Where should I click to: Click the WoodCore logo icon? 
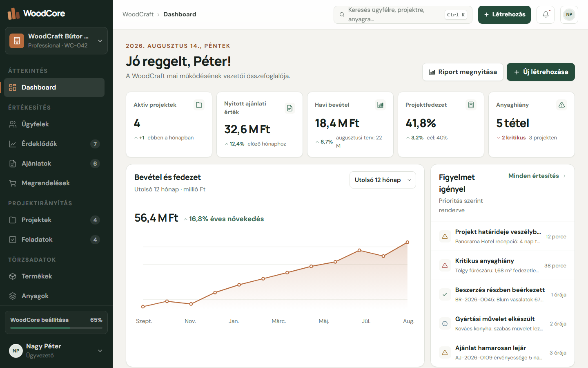[x=13, y=13]
